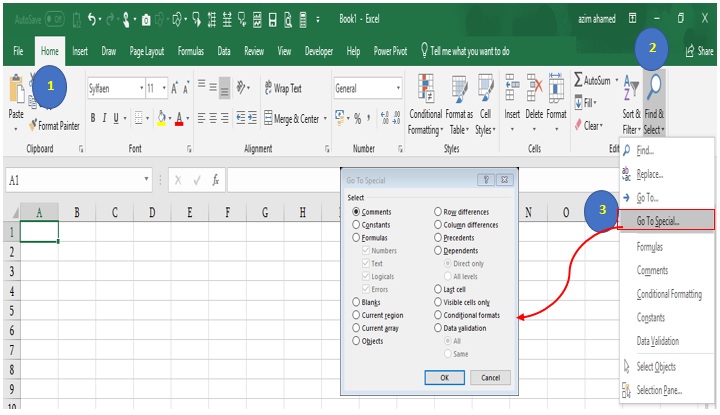The width and height of the screenshot is (720, 415).
Task: Increase font size with large A
Action: coord(174,88)
